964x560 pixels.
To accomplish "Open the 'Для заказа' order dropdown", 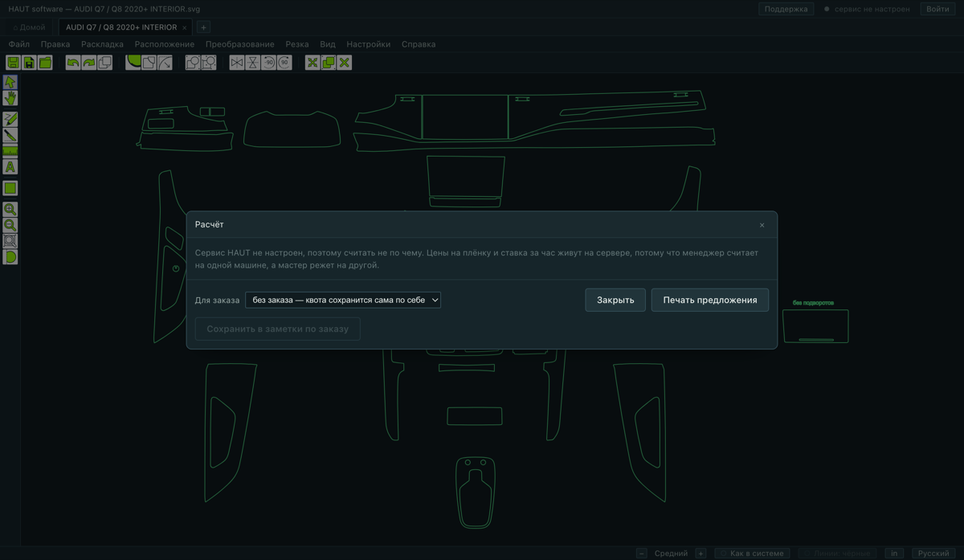I will pyautogui.click(x=343, y=300).
